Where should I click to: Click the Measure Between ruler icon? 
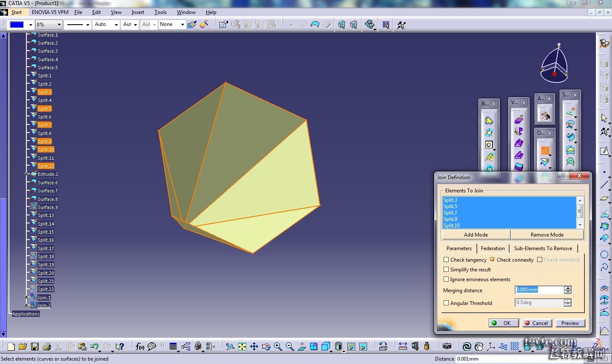click(x=403, y=347)
